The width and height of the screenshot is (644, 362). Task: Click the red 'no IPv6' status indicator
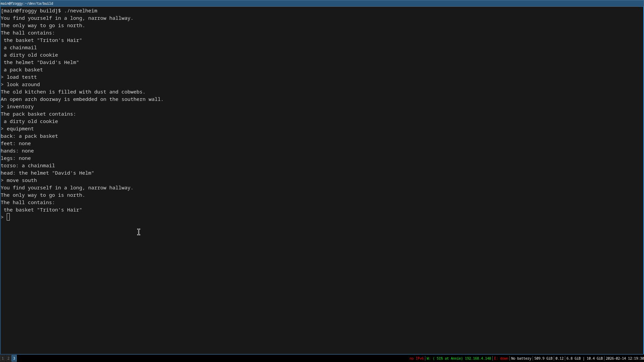416,359
